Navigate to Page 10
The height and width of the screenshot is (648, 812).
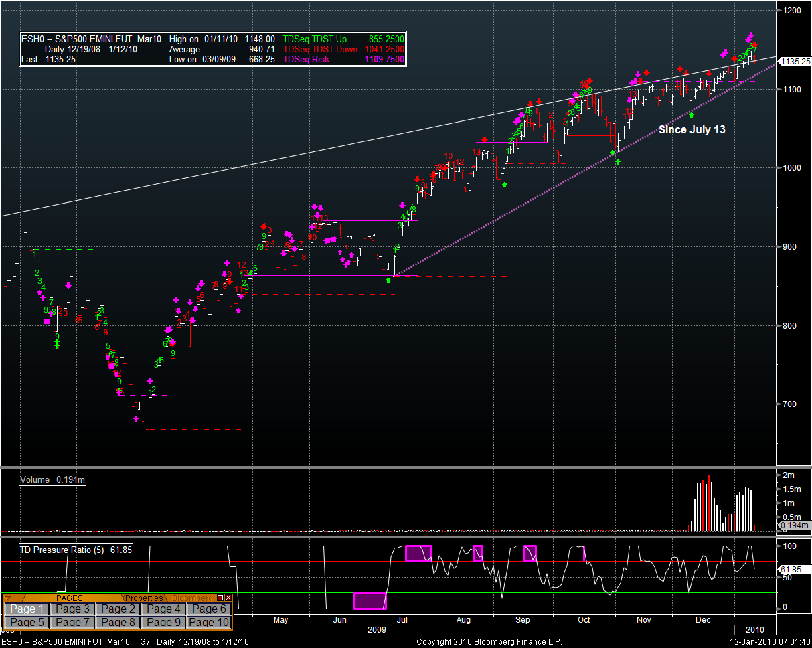pyautogui.click(x=209, y=622)
